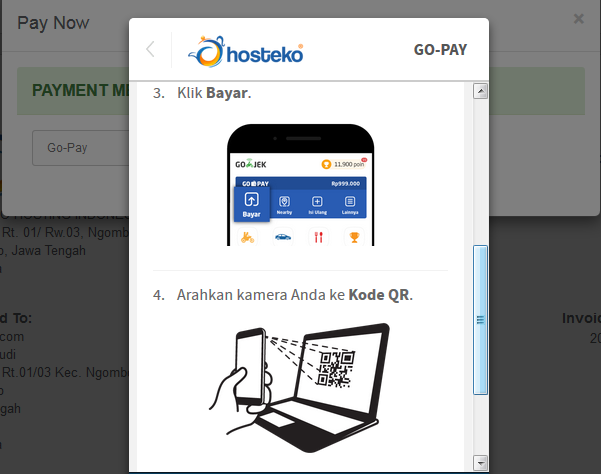The height and width of the screenshot is (474, 601).
Task: Click the Lainnya icon in the phone illustration
Action: pyautogui.click(x=350, y=205)
